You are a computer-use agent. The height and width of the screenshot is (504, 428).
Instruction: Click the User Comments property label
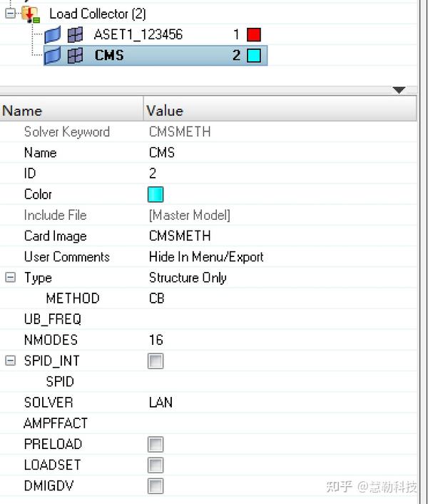(x=67, y=257)
